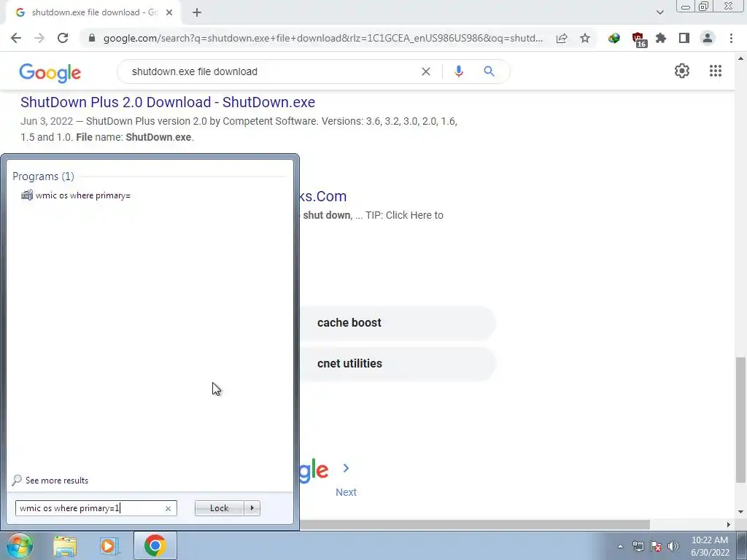Open Google quick settings gear

682,71
